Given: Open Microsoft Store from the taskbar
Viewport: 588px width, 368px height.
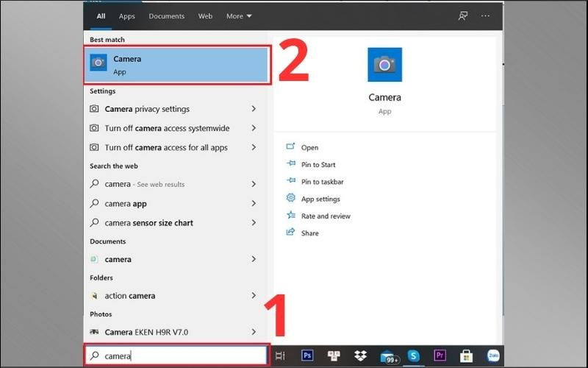Looking at the screenshot, I should click(466, 355).
